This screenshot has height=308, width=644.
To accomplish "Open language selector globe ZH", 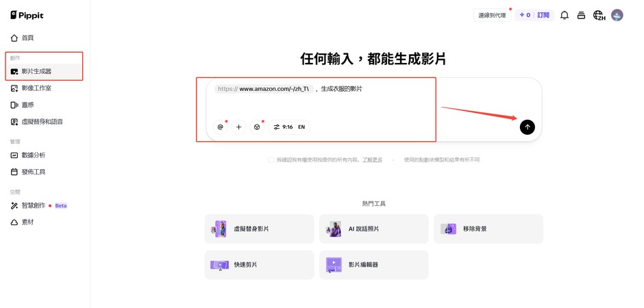I will pos(599,16).
